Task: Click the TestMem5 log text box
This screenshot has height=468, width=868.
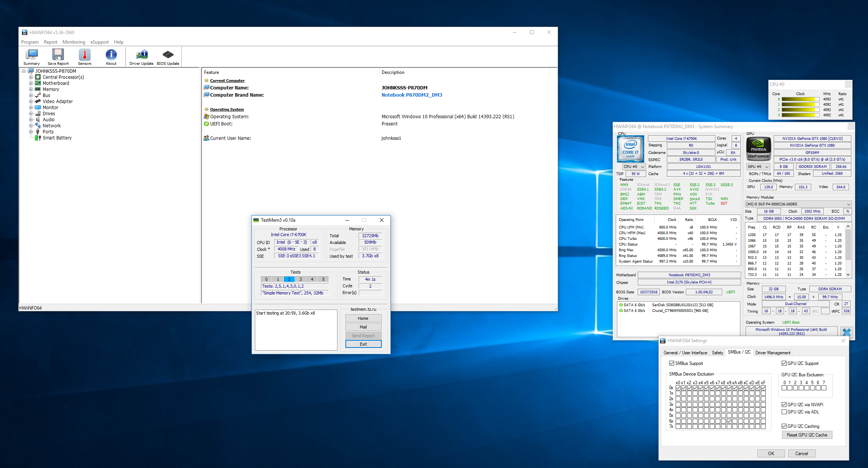Action: [296, 330]
